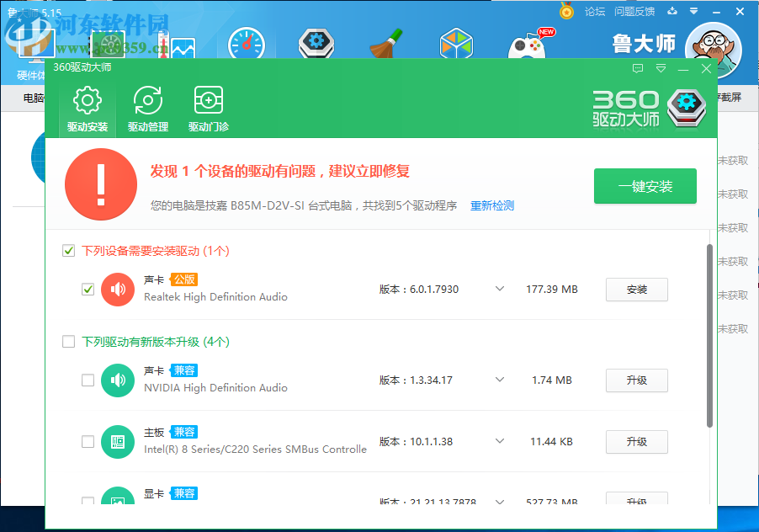Screen dimensions: 759x532
Task: Expand the NVIDIA driver 1.3.34.17 version dropdown
Action: point(499,380)
